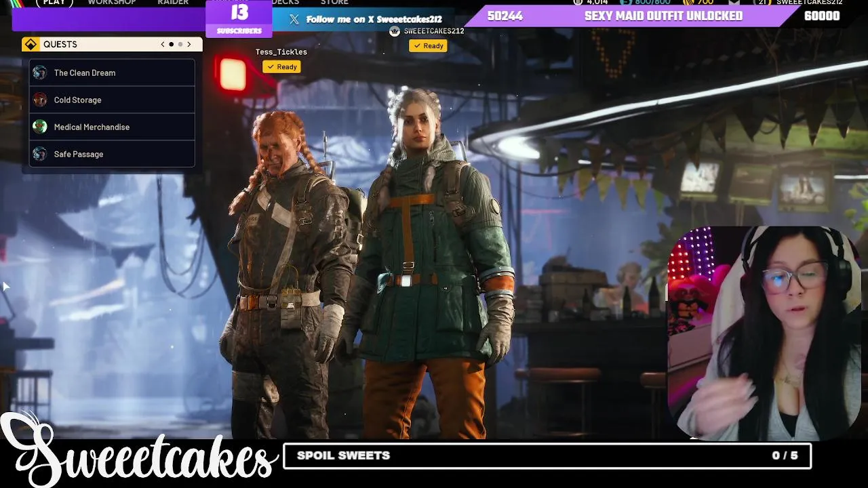868x488 pixels.
Task: Click party leader crown icon
Action: point(395,31)
